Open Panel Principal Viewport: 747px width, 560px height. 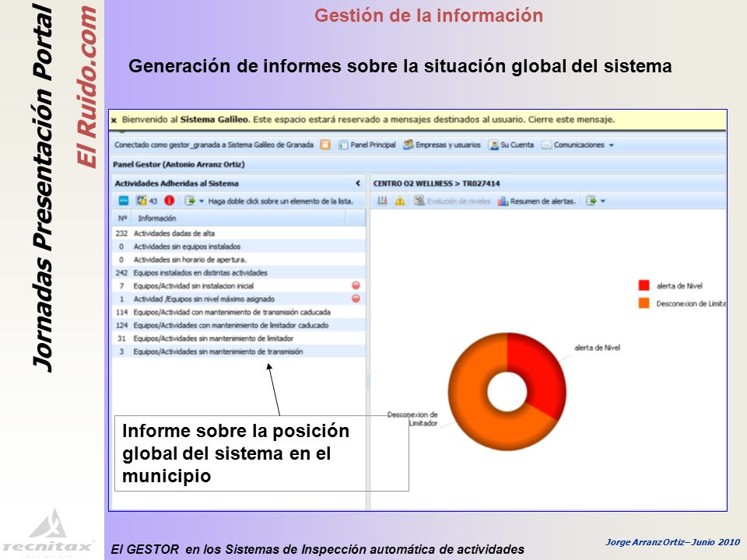(x=367, y=145)
